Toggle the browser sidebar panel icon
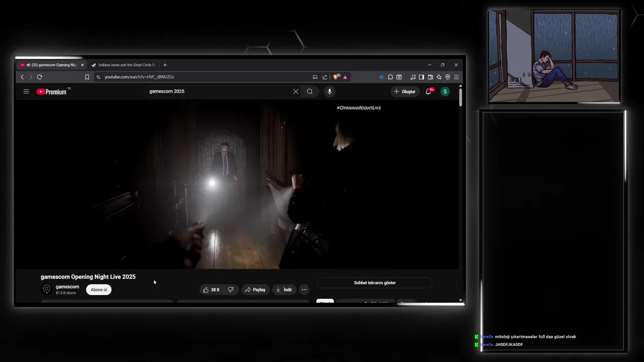Screen dimensions: 644x362 [422, 77]
